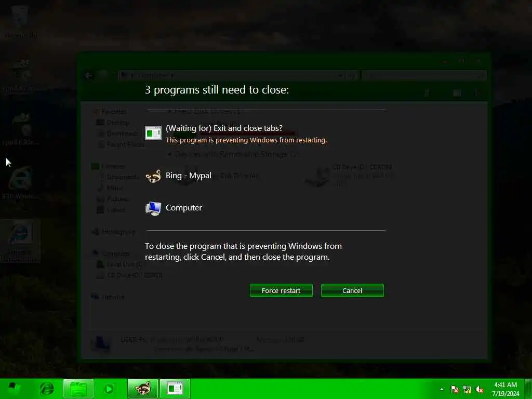Open Internet Explorer from the taskbar

pos(46,389)
